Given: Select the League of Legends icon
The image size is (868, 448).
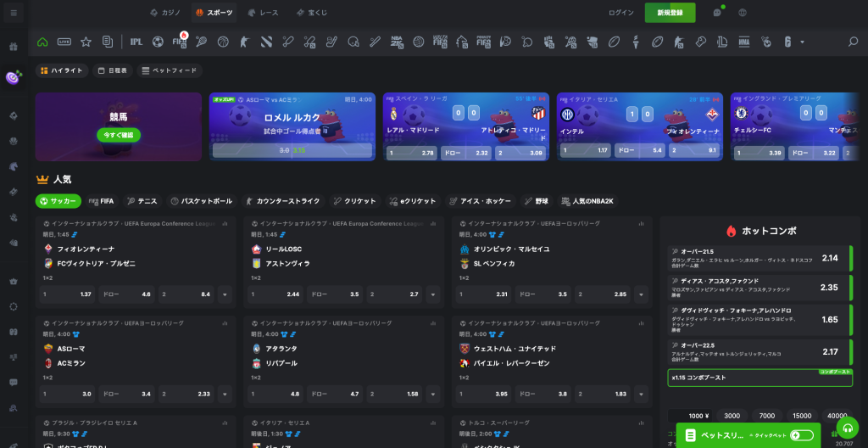Looking at the screenshot, I should (x=722, y=42).
